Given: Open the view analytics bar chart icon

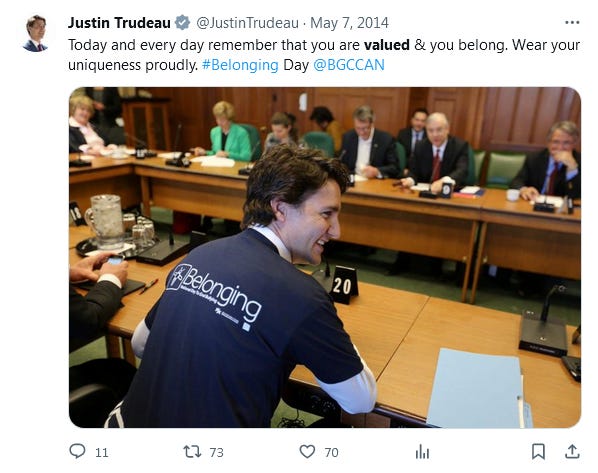Looking at the screenshot, I should click(423, 452).
